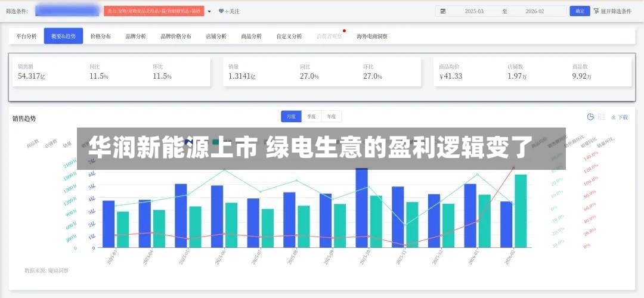Click the 数据来源 footnote text
Viewport: 644px width, 298px height.
tap(47, 271)
